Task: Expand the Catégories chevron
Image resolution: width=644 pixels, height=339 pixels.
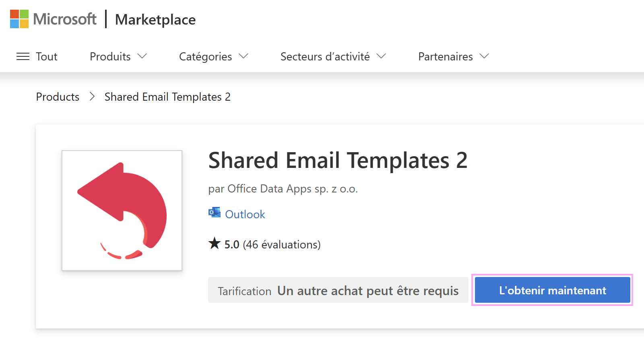Action: tap(244, 56)
